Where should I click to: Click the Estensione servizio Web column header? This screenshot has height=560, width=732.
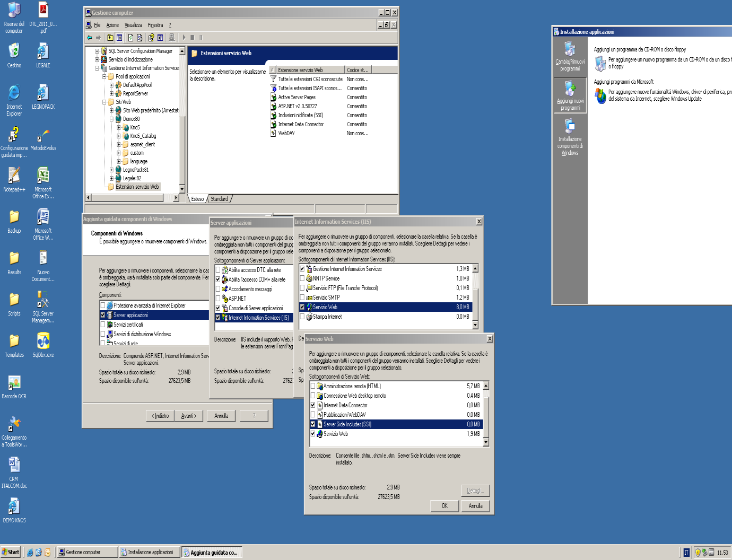click(307, 70)
